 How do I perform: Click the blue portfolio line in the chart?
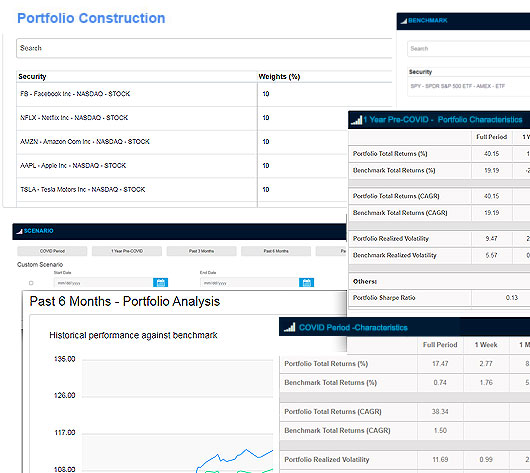click(236, 458)
